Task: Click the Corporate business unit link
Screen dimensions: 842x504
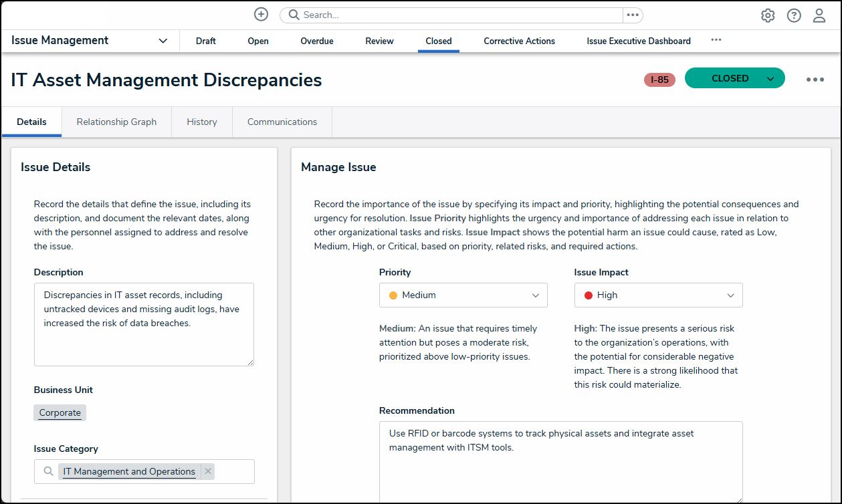Action: click(60, 412)
